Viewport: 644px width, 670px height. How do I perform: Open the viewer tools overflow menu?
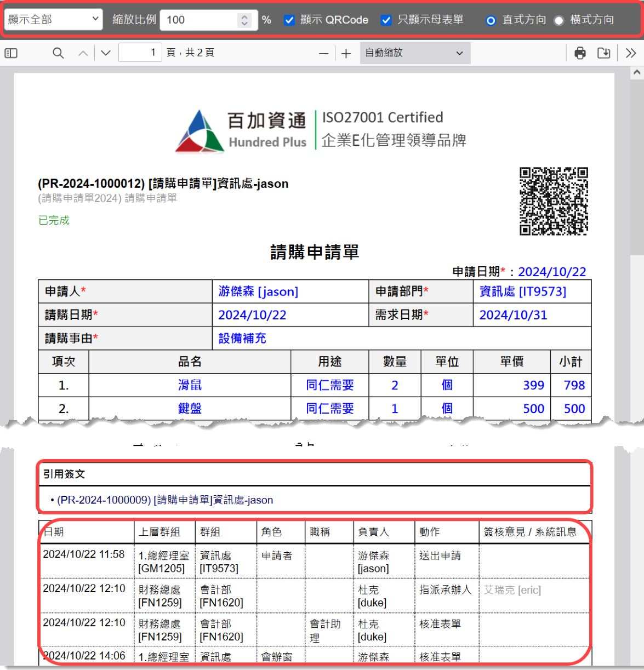click(x=631, y=53)
